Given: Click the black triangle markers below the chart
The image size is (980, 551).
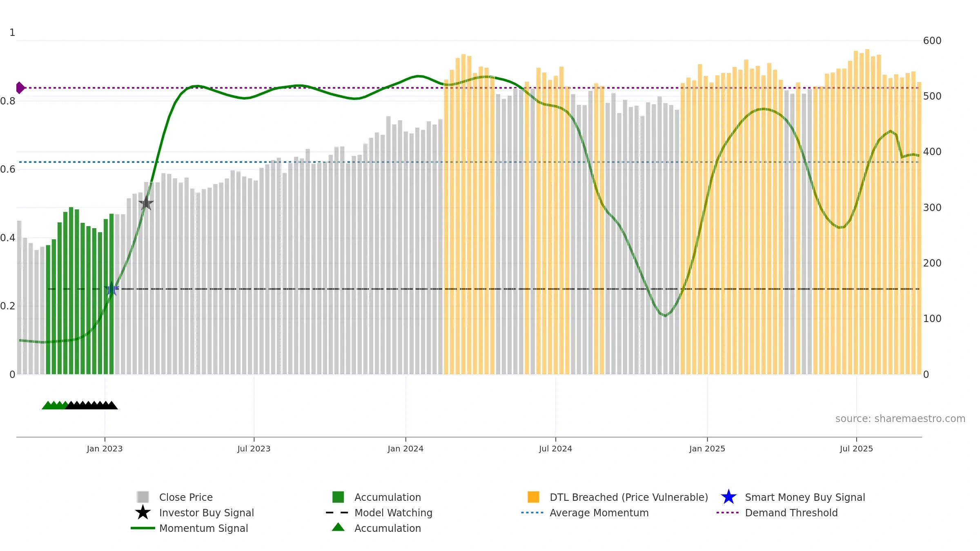Looking at the screenshot, I should [91, 405].
